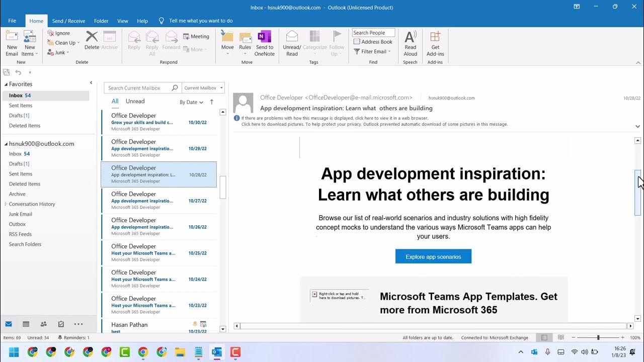Click the download pictures info bar
644x362 pixels.
coord(374,124)
